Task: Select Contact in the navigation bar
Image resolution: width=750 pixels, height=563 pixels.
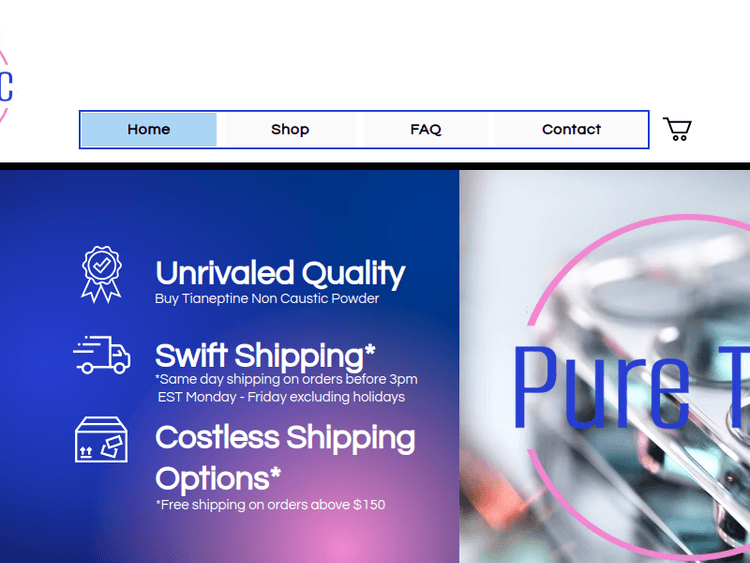Action: point(571,130)
